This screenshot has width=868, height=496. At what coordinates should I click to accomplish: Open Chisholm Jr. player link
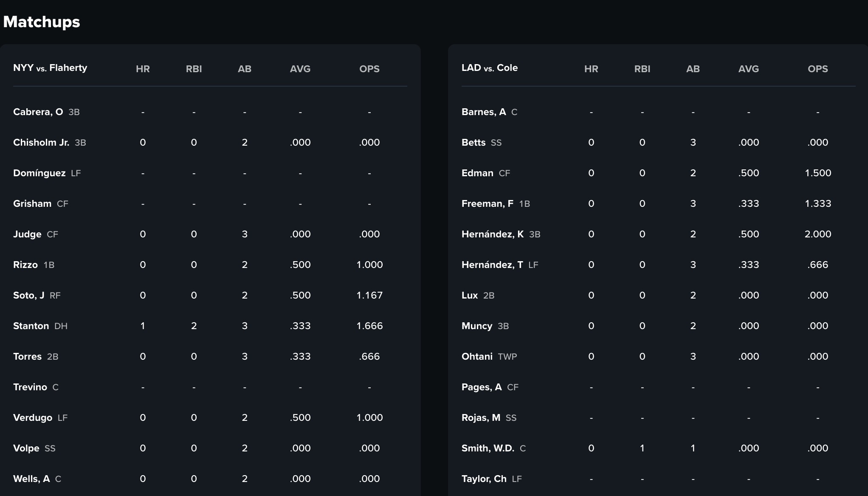point(41,142)
